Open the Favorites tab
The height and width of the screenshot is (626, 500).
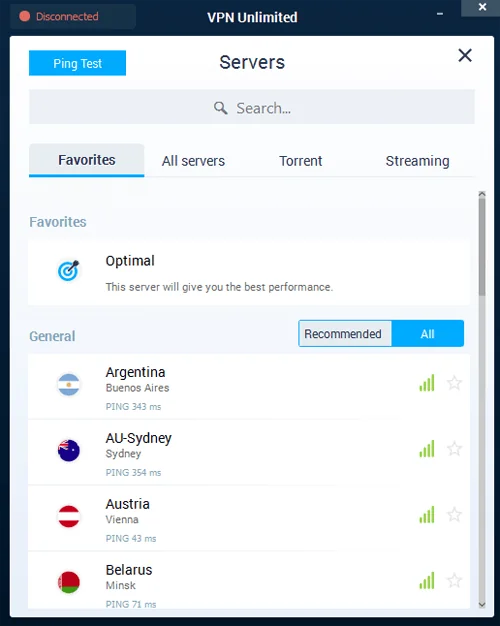click(87, 160)
